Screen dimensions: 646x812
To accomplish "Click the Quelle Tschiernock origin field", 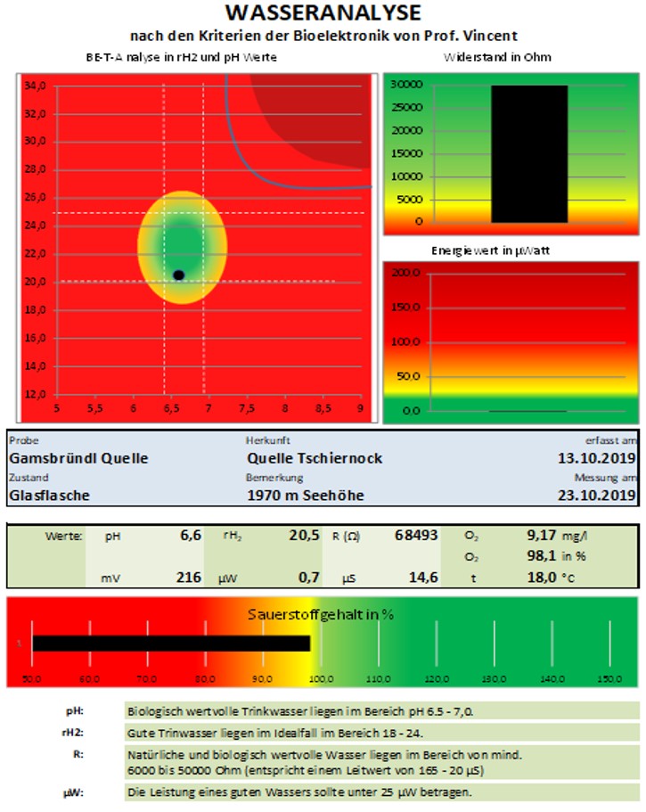I will (x=315, y=458).
